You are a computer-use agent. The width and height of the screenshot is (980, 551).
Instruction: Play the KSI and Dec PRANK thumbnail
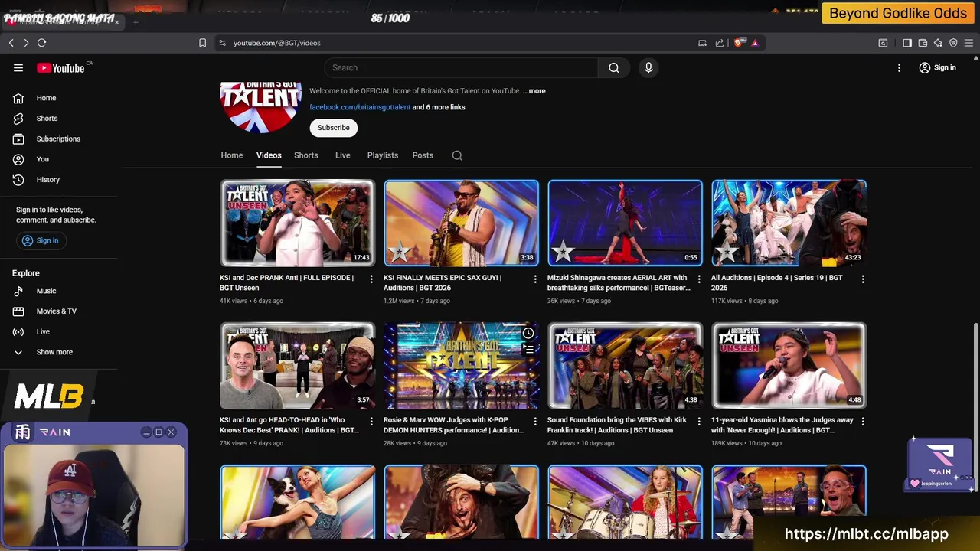tap(297, 223)
